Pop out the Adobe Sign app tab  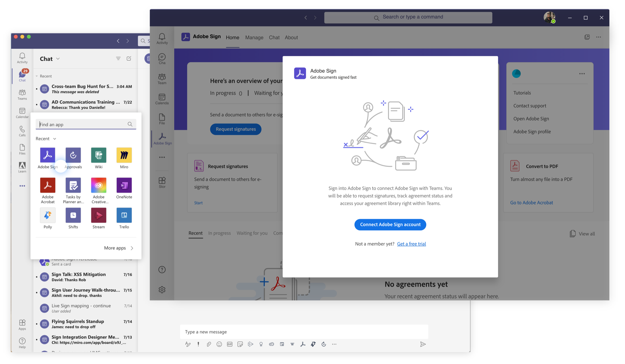coord(587,37)
